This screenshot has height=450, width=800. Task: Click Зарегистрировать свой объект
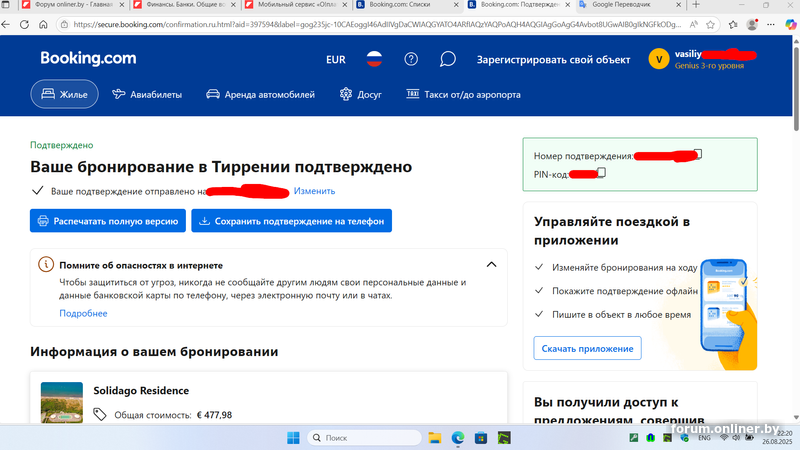coord(553,60)
